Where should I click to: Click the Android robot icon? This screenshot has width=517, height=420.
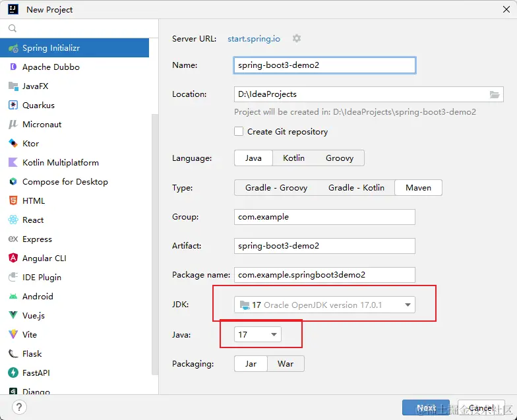(13, 297)
